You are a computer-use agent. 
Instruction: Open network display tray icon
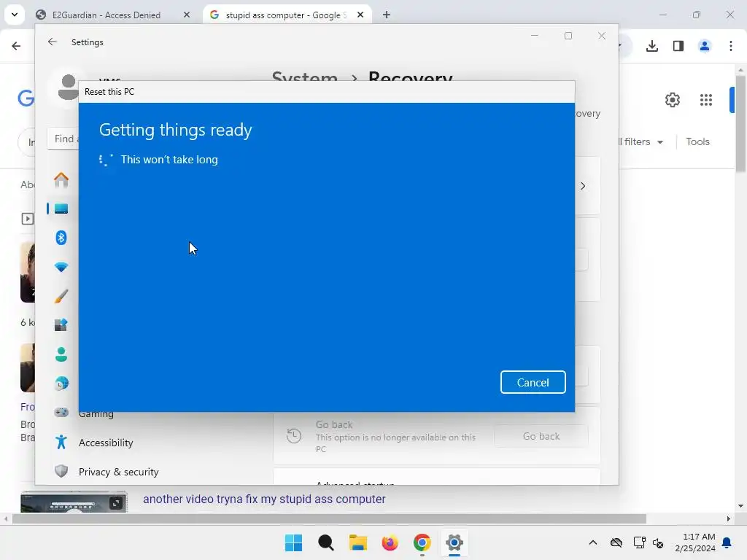(x=639, y=542)
